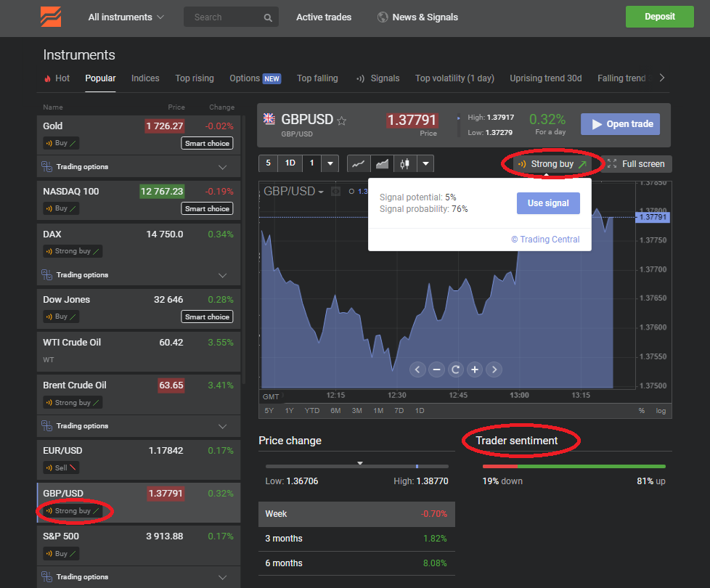
Task: Open the All instruments dropdown
Action: [126, 17]
